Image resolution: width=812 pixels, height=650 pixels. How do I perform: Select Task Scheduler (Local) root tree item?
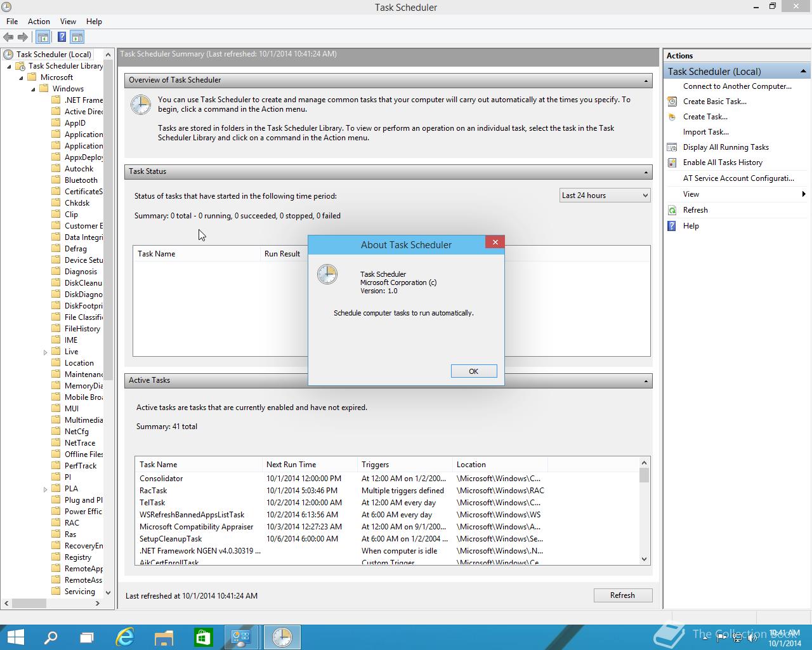(x=54, y=55)
